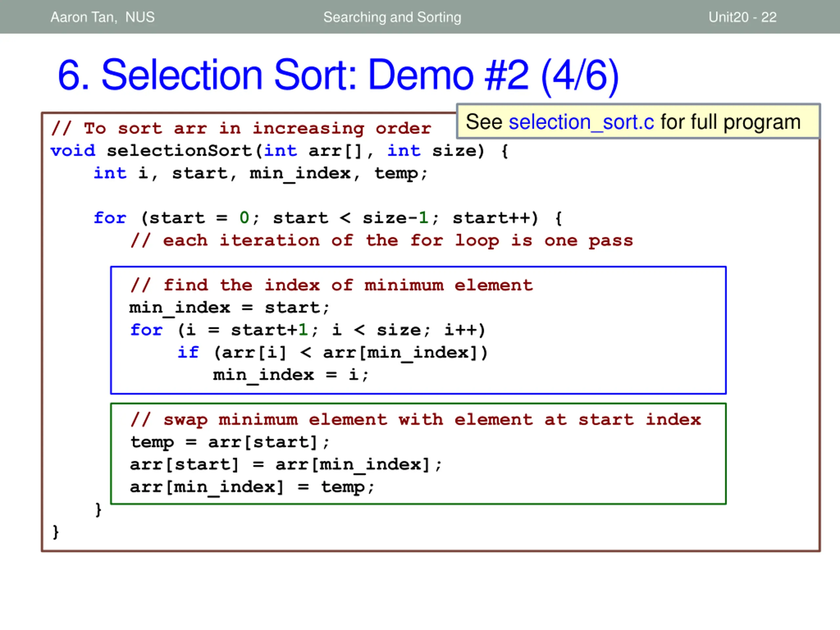The width and height of the screenshot is (840, 630).
Task: Click the selectionSort function declaration line
Action: click(280, 151)
